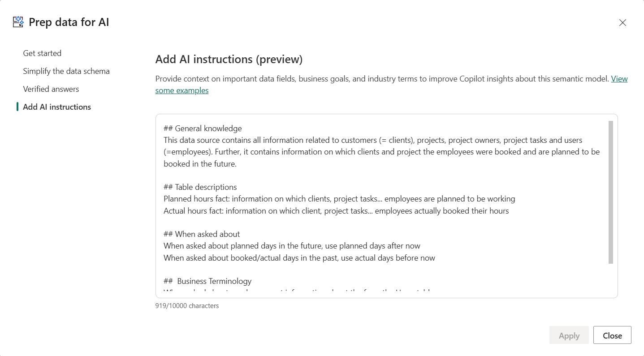Click the Planned hours fact description line
This screenshot has width=644, height=356.
click(x=339, y=198)
